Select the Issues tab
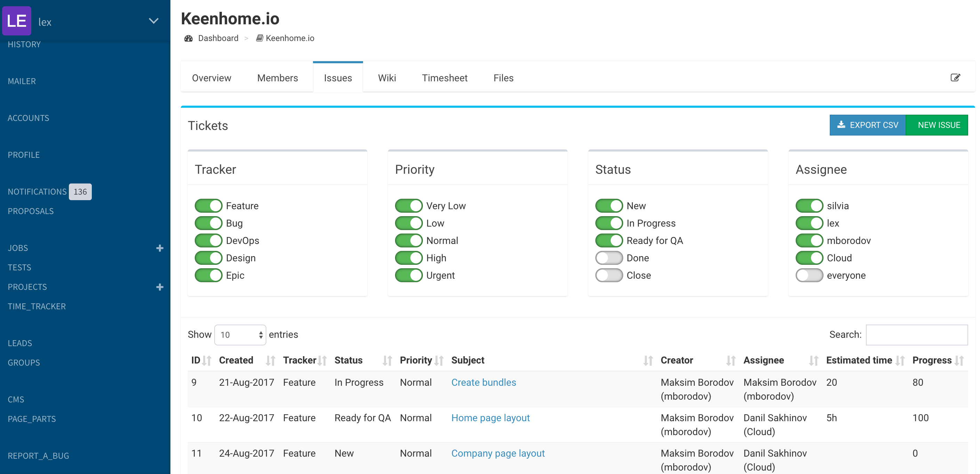Viewport: 980px width, 474px height. pyautogui.click(x=338, y=78)
